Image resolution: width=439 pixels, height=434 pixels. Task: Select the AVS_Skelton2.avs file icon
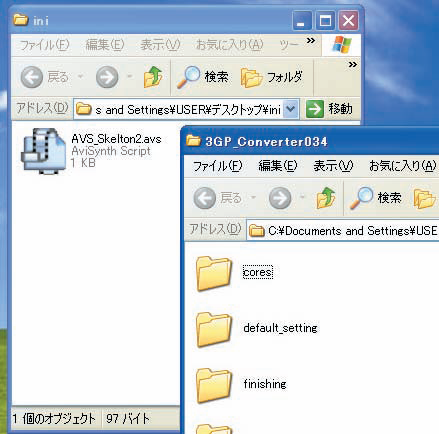[x=43, y=151]
